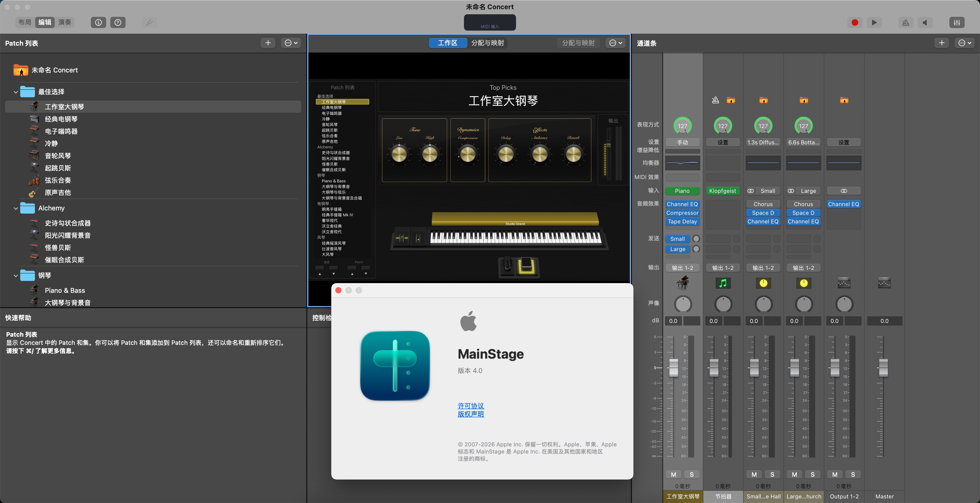This screenshot has height=503, width=980.
Task: Click the tuner icon in toolbar
Action: [x=149, y=22]
